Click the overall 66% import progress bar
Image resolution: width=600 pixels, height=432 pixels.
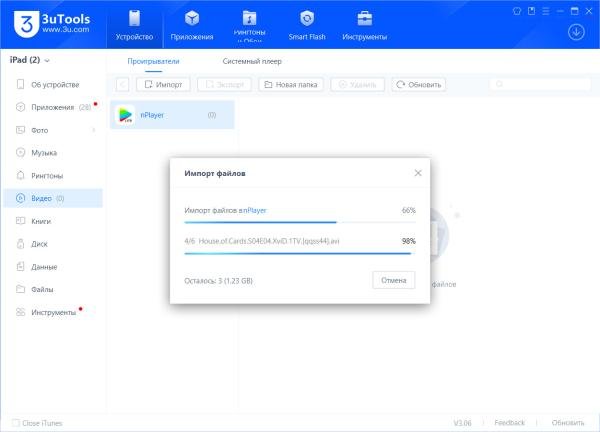point(300,222)
